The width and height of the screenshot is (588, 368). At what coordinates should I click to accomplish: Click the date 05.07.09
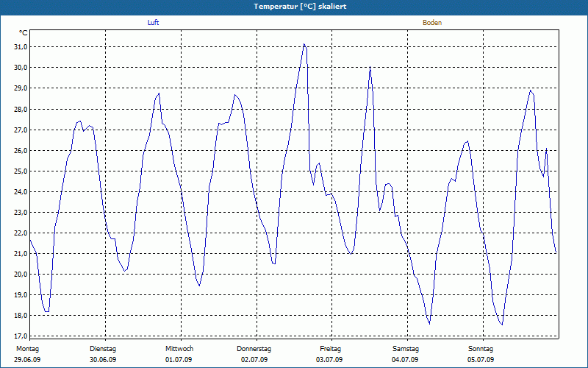tap(481, 360)
